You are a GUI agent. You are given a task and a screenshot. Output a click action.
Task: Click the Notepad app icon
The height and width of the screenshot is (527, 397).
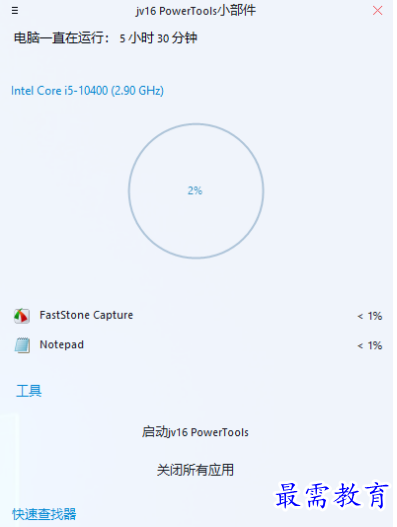pos(22,345)
